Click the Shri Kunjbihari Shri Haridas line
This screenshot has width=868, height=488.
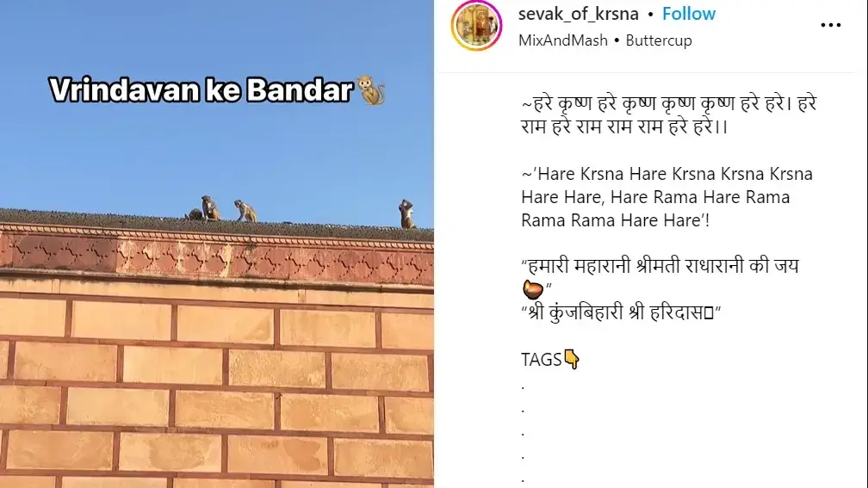(621, 312)
